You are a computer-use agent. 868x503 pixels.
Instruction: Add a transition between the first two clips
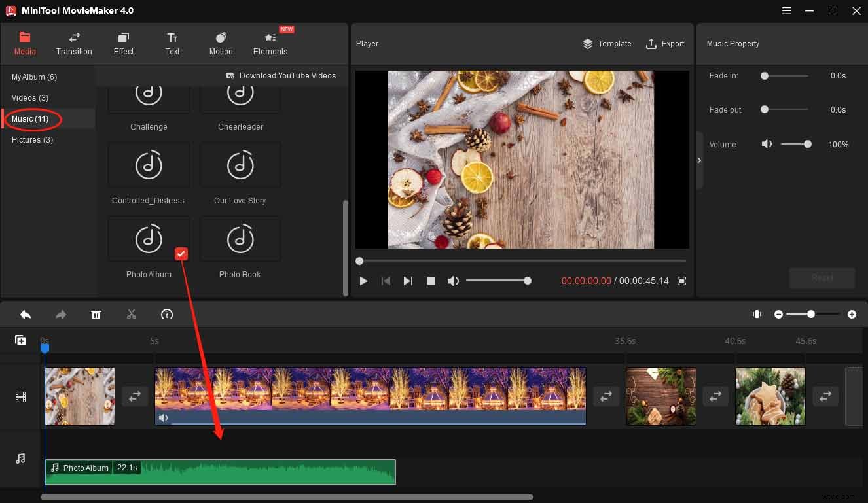[x=135, y=396]
